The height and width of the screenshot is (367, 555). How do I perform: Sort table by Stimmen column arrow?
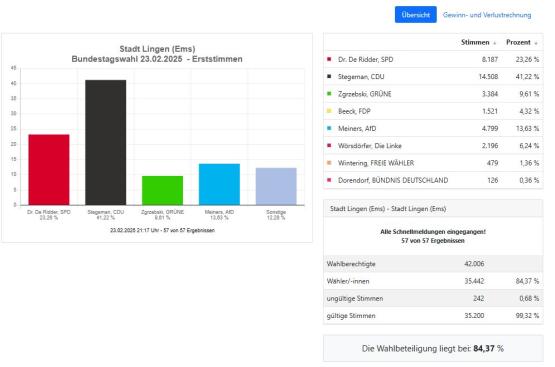495,43
